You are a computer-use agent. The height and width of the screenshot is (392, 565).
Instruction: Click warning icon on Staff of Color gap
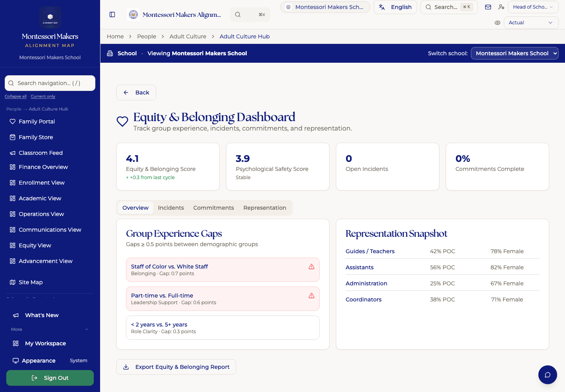tap(312, 267)
